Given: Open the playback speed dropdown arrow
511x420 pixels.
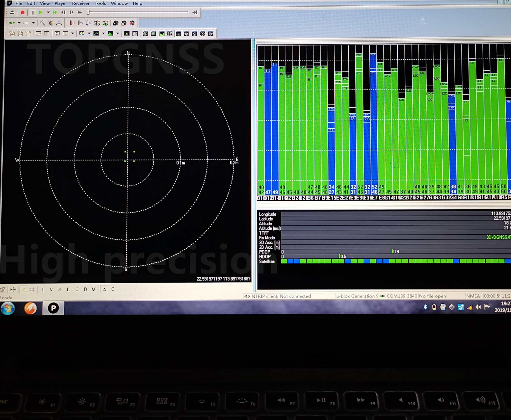Looking at the screenshot, I should click(x=48, y=12).
